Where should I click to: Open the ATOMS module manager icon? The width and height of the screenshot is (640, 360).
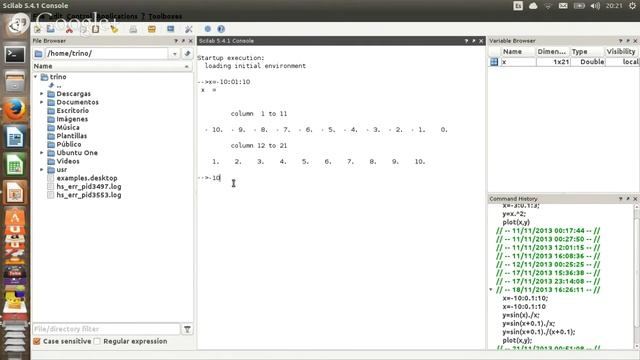152,29
